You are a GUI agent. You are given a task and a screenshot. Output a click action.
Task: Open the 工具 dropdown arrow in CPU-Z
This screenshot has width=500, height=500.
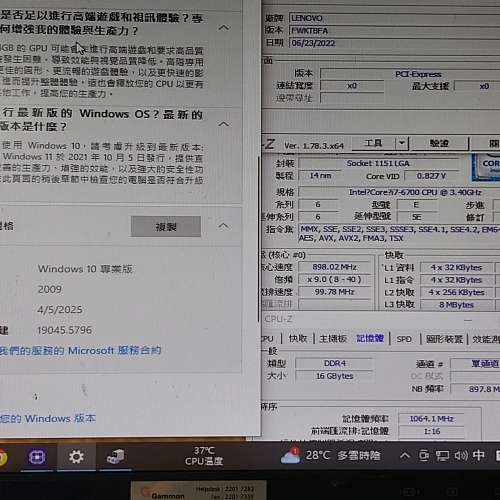pos(402,144)
